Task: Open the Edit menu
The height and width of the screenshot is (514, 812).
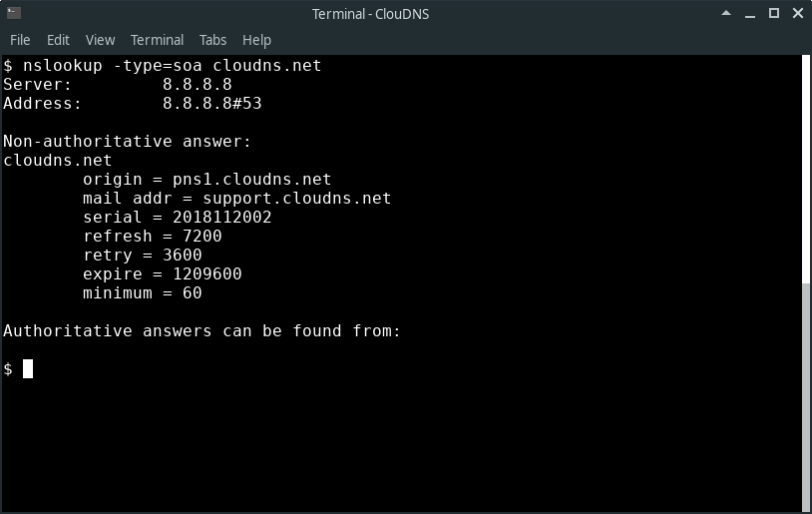Action: tap(58, 40)
